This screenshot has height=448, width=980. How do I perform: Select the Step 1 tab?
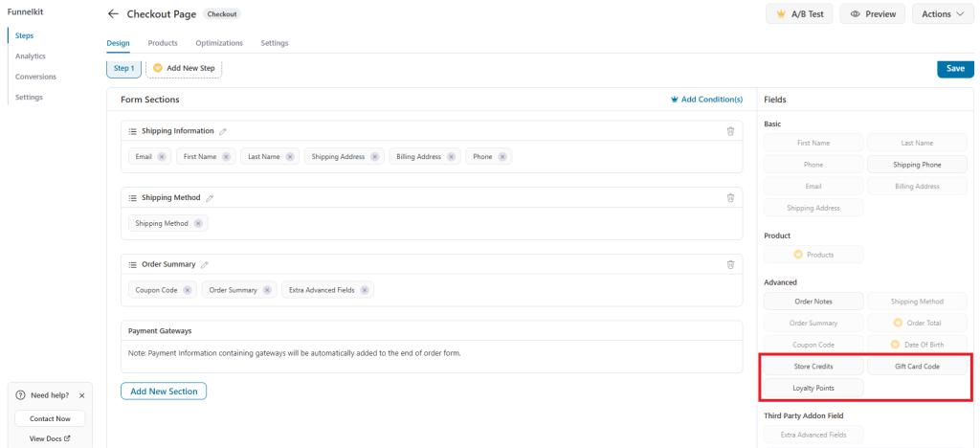(123, 68)
